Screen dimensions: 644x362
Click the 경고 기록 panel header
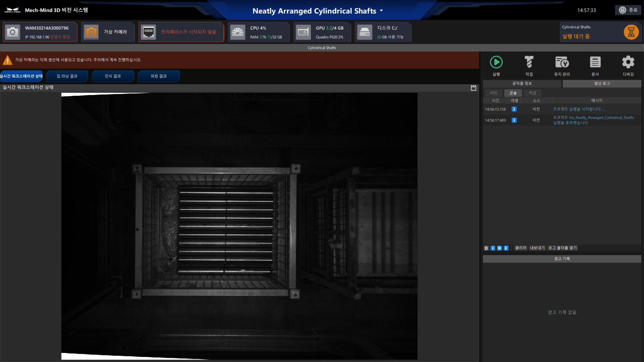pyautogui.click(x=562, y=259)
